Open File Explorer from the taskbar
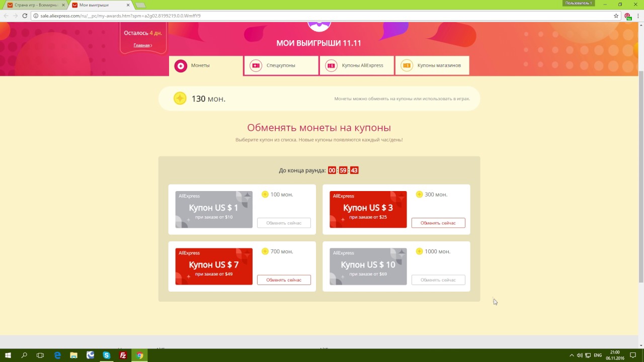The width and height of the screenshot is (644, 362). pyautogui.click(x=73, y=355)
